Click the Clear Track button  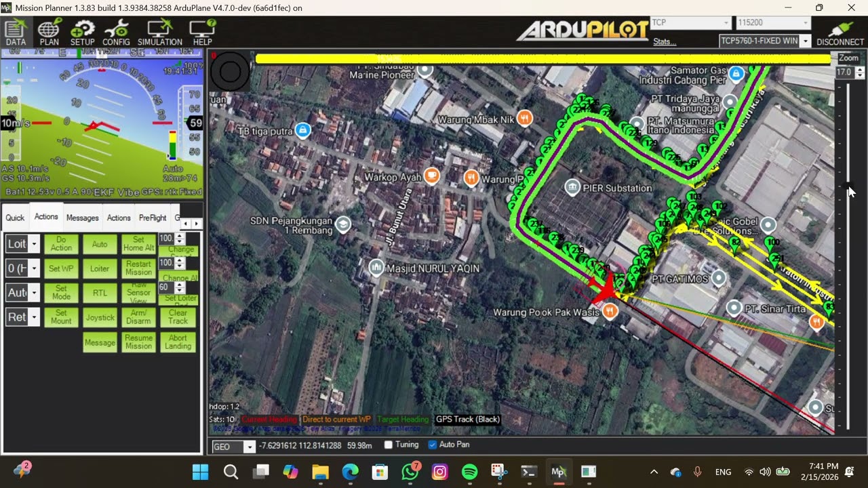pyautogui.click(x=178, y=317)
